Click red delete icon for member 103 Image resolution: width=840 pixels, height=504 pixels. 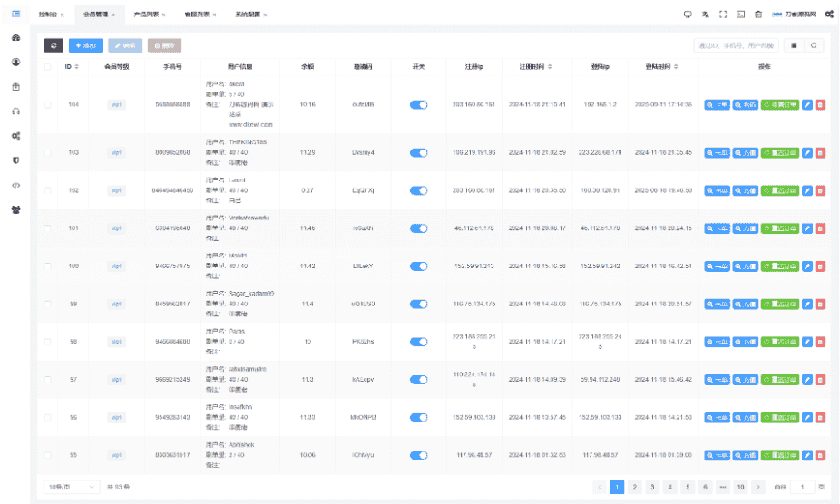tap(820, 152)
